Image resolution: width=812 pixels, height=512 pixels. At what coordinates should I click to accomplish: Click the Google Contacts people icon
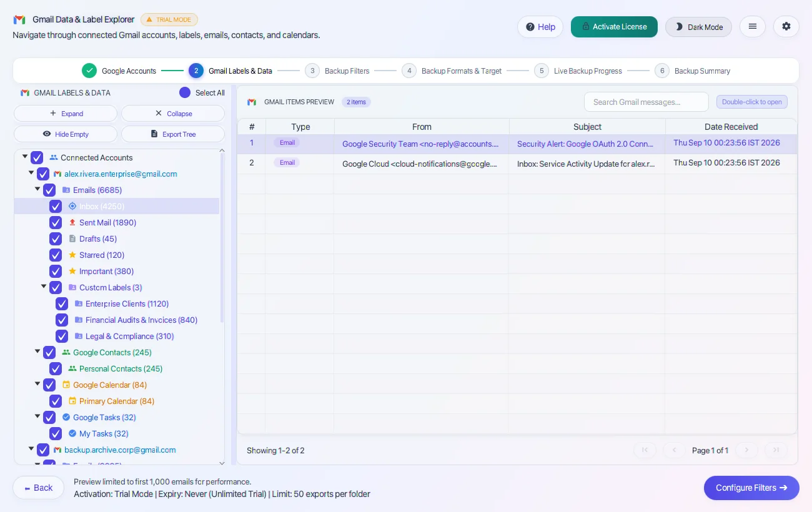[66, 352]
